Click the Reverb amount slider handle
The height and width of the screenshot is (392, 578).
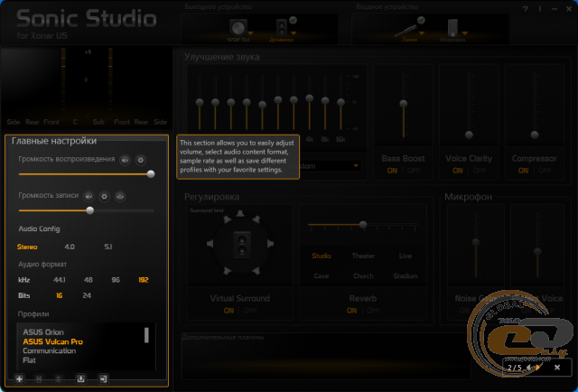[363, 224]
